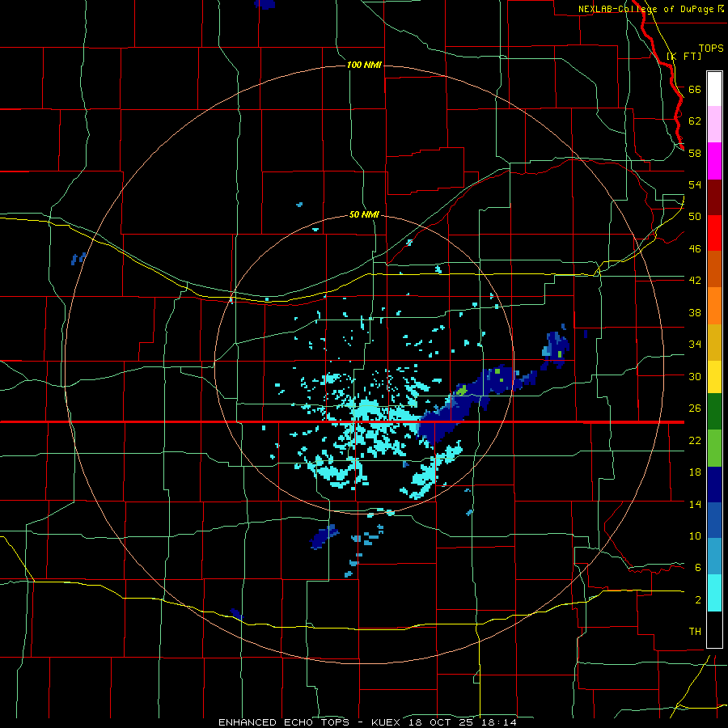Click the legend value 18

[695, 472]
